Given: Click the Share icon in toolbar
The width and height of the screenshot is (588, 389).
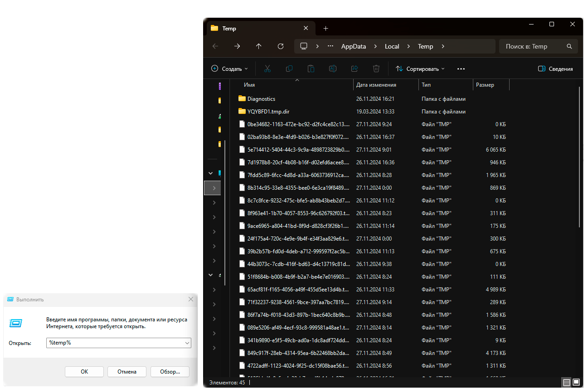Looking at the screenshot, I should coord(355,69).
